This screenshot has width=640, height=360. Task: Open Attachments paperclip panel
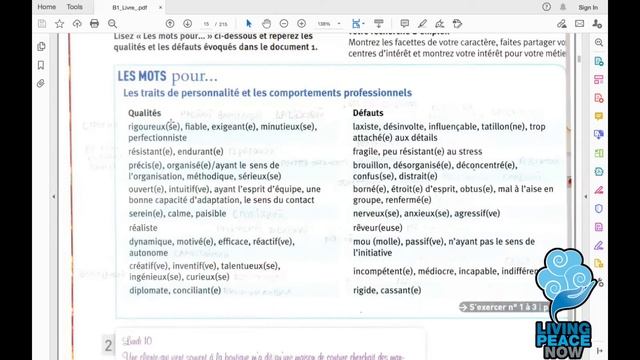pyautogui.click(x=41, y=84)
